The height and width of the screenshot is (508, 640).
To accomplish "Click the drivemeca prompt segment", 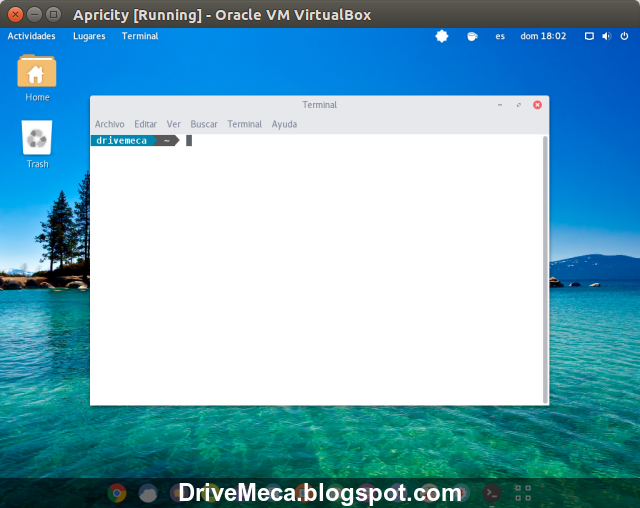I will click(x=122, y=140).
